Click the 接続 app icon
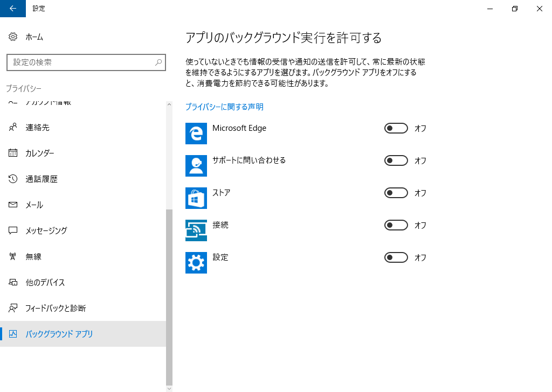Viewport: 552px width, 392px height. pyautogui.click(x=196, y=230)
